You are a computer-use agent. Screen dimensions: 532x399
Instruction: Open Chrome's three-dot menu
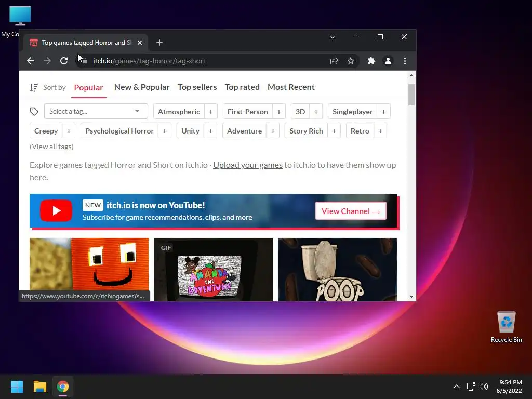pos(405,61)
